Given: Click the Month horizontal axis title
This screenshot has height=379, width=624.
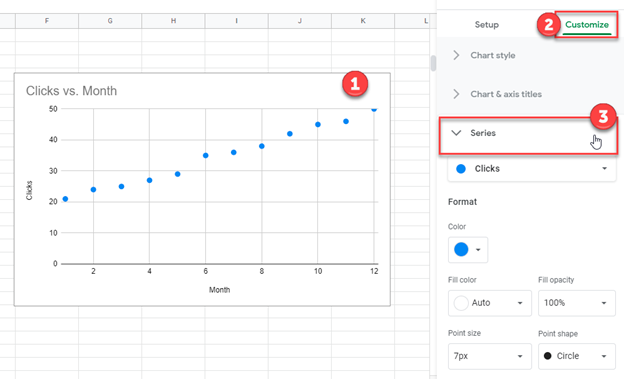Looking at the screenshot, I should tap(219, 290).
